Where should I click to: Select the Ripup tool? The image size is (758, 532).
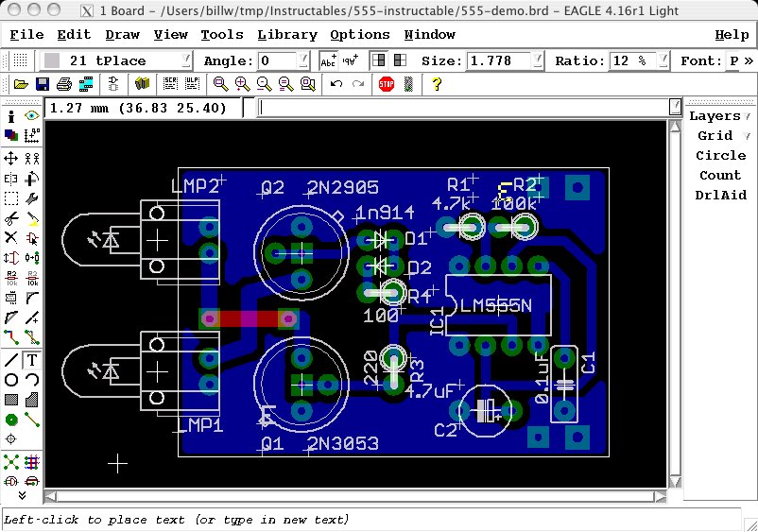click(x=32, y=336)
